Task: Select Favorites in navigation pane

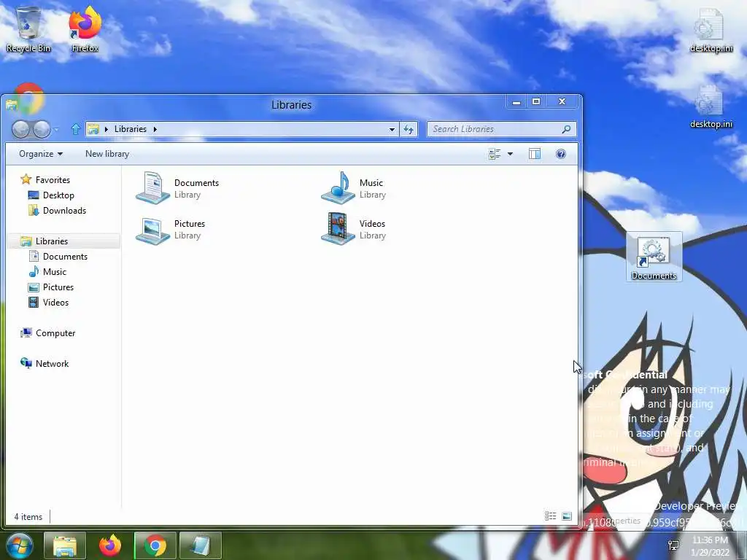Action: click(x=45, y=180)
